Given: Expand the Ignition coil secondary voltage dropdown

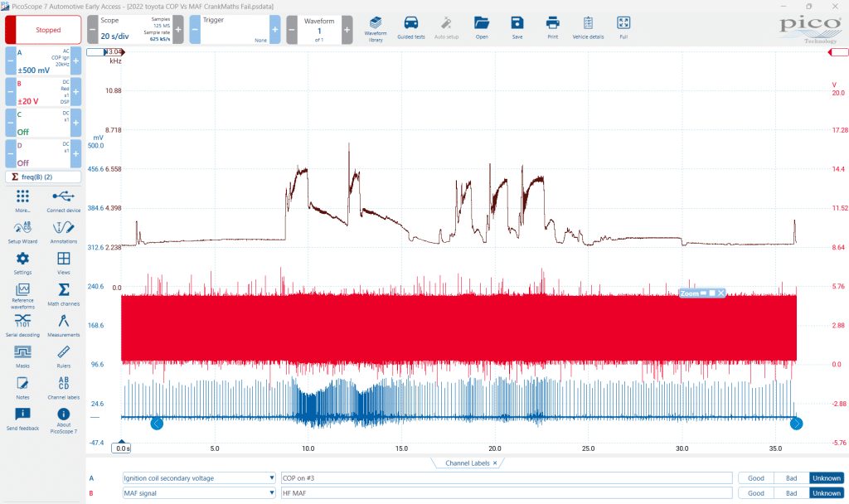Looking at the screenshot, I should coord(272,478).
